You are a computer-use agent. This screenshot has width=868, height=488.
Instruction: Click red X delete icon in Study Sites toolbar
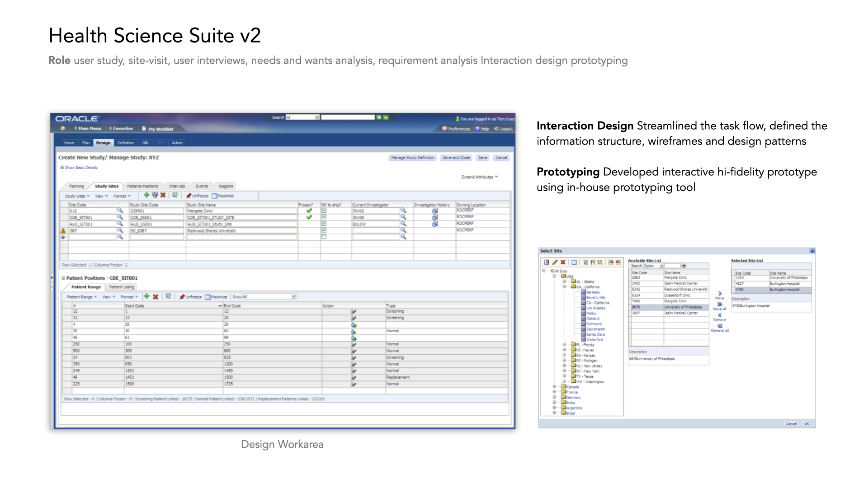pyautogui.click(x=163, y=195)
